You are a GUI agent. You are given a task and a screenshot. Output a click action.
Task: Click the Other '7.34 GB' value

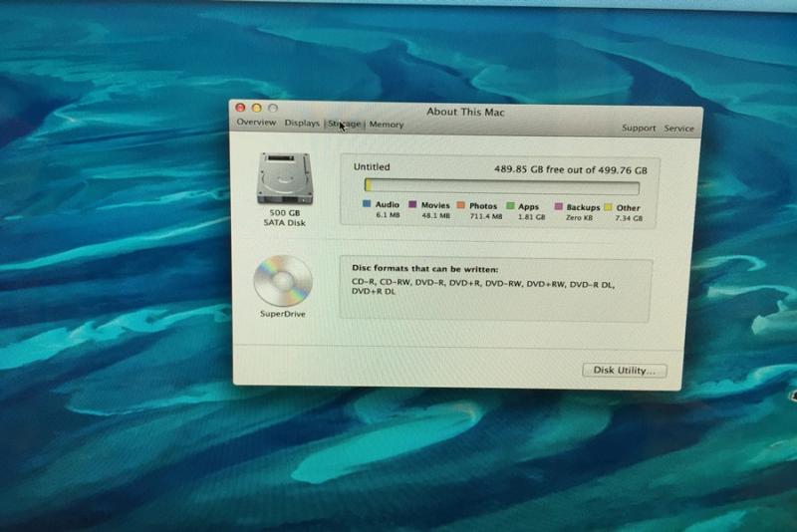629,218
